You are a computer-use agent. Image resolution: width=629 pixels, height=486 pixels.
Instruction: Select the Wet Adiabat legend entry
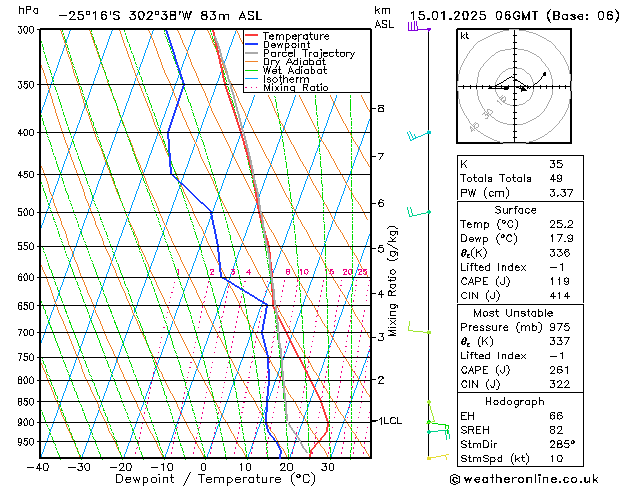(295, 71)
